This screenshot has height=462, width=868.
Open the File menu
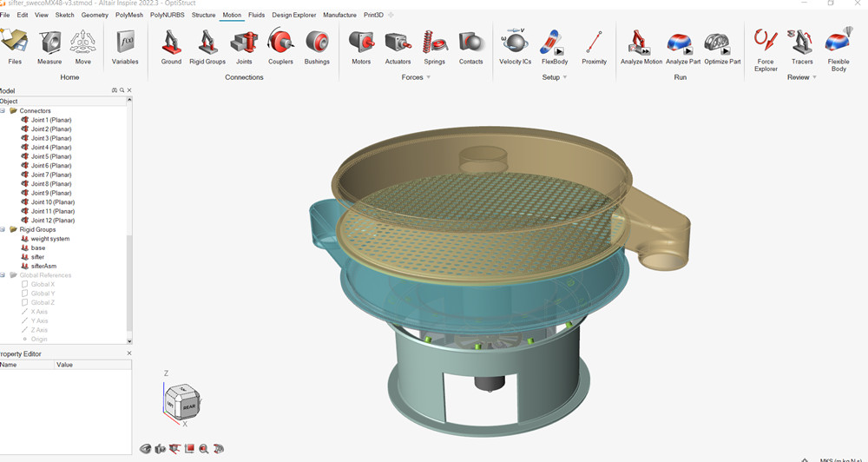coord(5,15)
